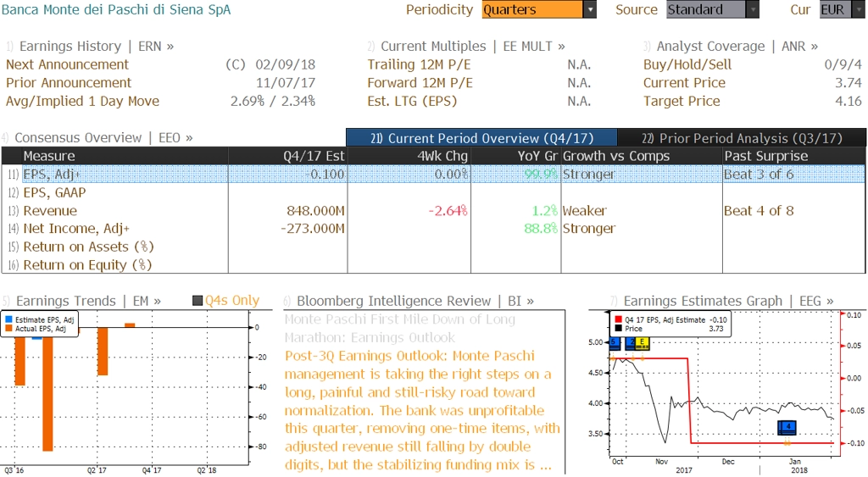Switch to Current Period Overview (Q4/17) tab

(481, 138)
